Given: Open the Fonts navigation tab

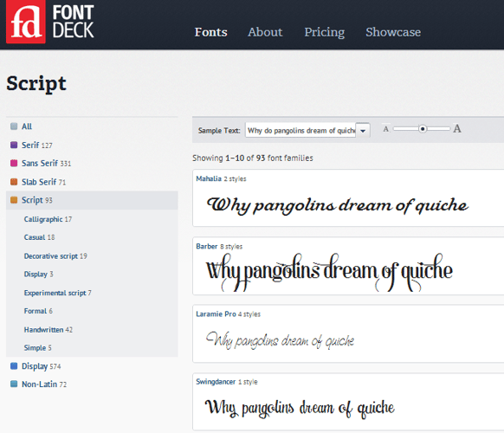Looking at the screenshot, I should [210, 32].
